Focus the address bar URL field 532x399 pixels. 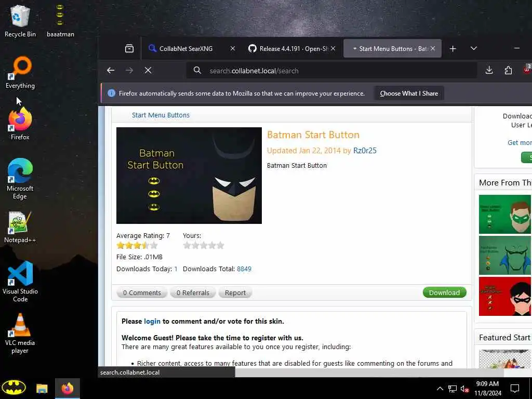pos(331,71)
